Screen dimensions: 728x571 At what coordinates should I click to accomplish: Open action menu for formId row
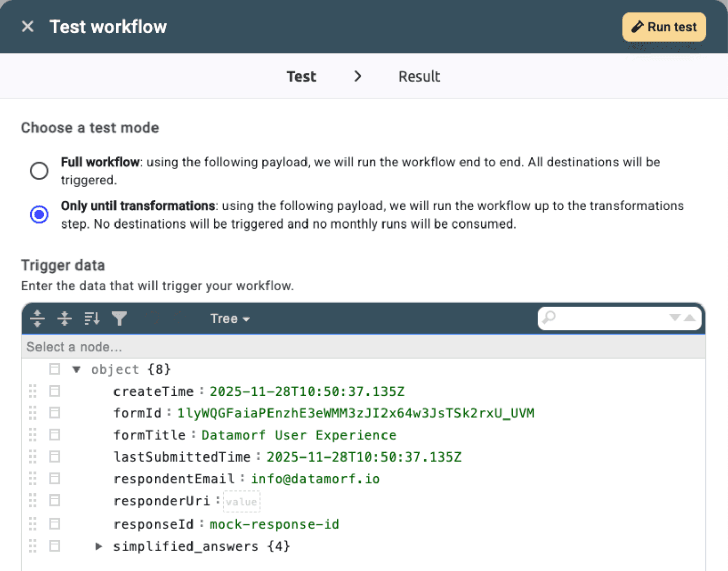point(54,413)
